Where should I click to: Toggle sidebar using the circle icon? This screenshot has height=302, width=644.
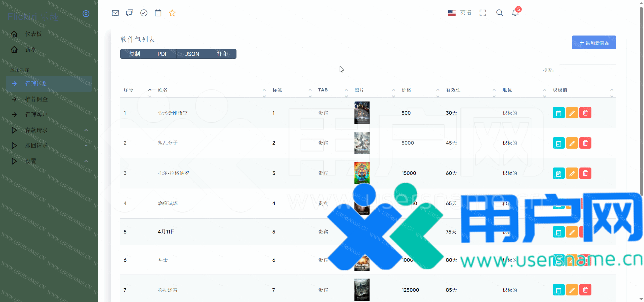pos(86,14)
